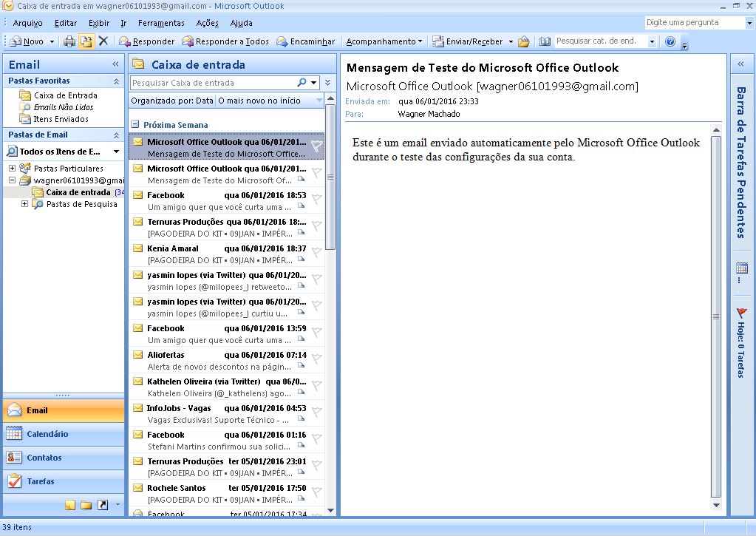Minimize the Email navigation pane
756x536 pixels.
pos(115,64)
